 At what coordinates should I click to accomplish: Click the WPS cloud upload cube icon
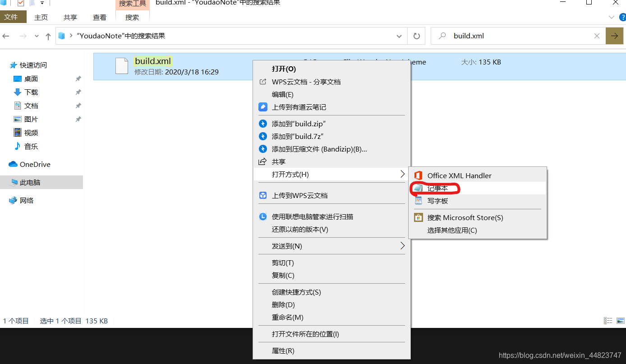pos(263,196)
